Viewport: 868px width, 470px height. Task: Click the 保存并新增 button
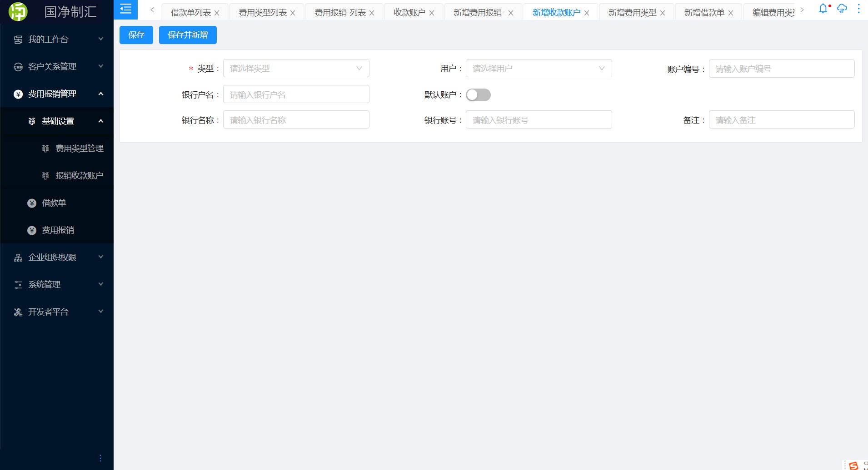pos(188,35)
